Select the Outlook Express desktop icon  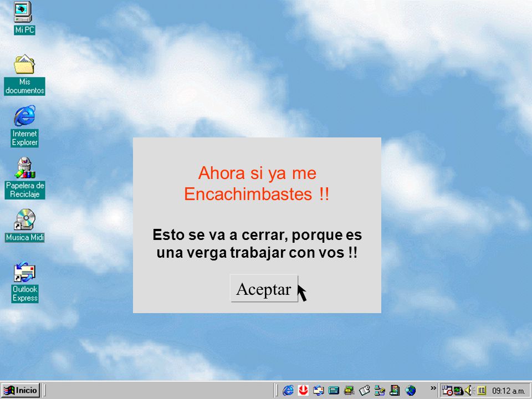pos(24,282)
